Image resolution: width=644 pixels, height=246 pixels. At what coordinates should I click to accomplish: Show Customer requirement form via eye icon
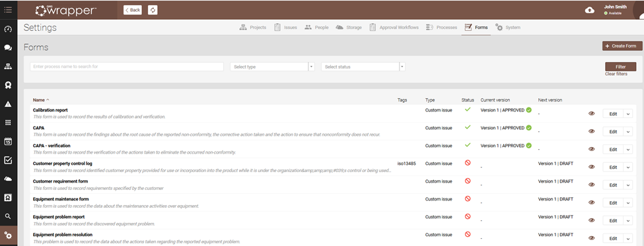[591, 185]
